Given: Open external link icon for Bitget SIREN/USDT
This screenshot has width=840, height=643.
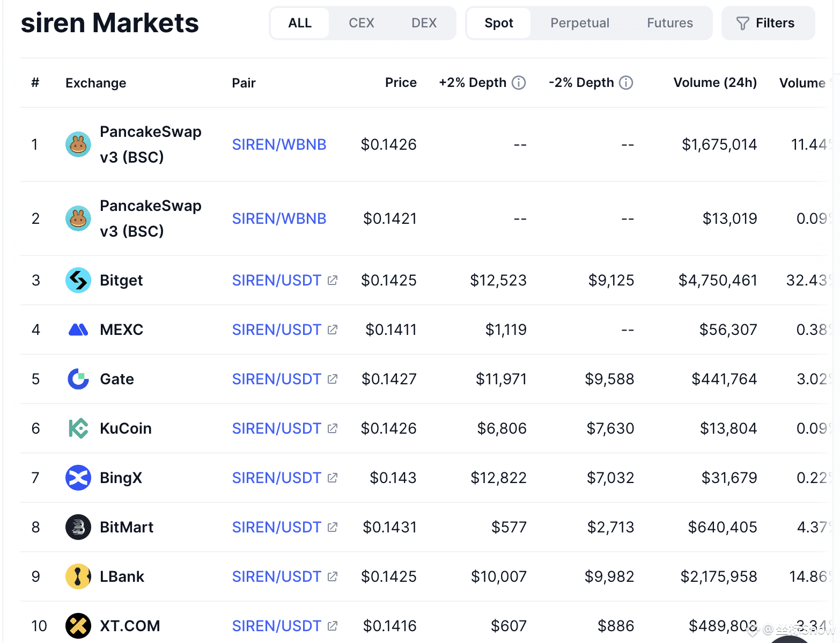Looking at the screenshot, I should tap(333, 280).
